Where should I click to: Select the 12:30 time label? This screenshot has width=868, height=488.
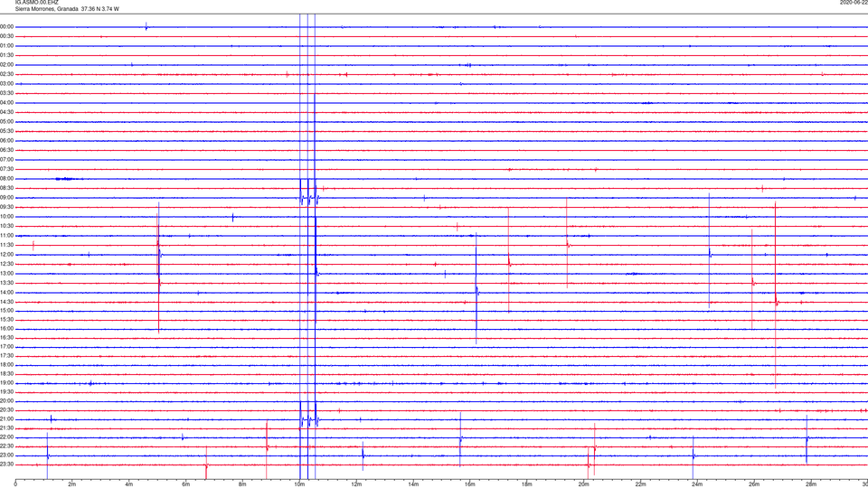pyautogui.click(x=7, y=264)
